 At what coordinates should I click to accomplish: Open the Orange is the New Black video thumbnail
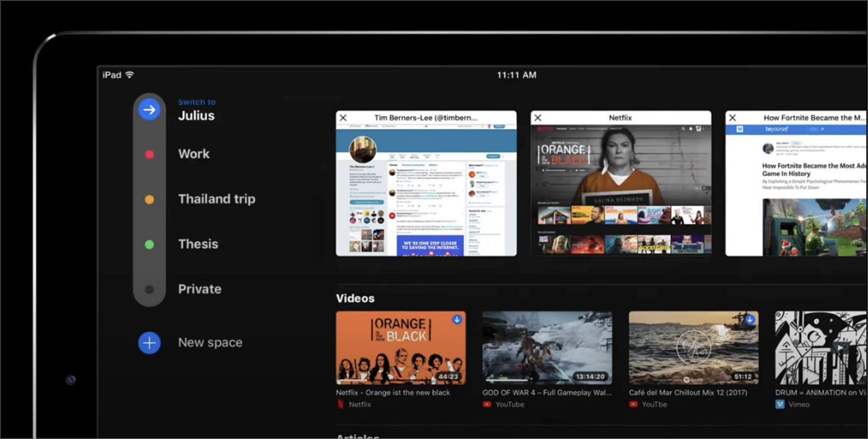coord(401,348)
